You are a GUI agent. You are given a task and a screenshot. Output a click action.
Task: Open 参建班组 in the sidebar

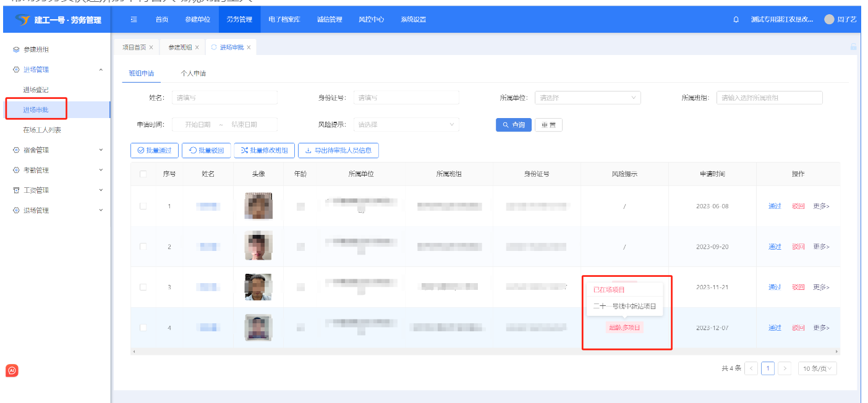tap(36, 49)
